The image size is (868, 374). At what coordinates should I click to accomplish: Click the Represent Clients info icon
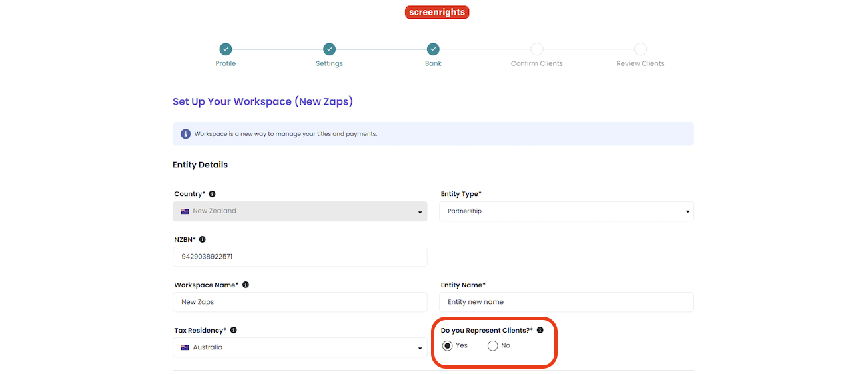tap(540, 330)
